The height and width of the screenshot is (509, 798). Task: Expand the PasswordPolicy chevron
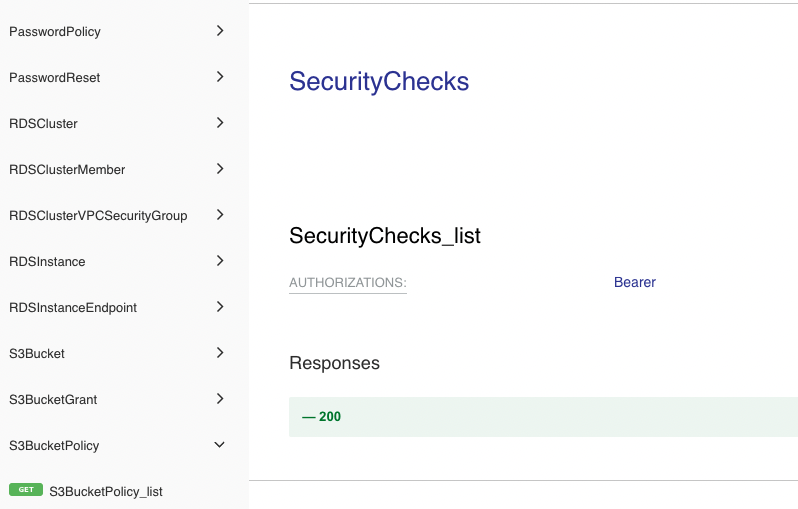(220, 31)
